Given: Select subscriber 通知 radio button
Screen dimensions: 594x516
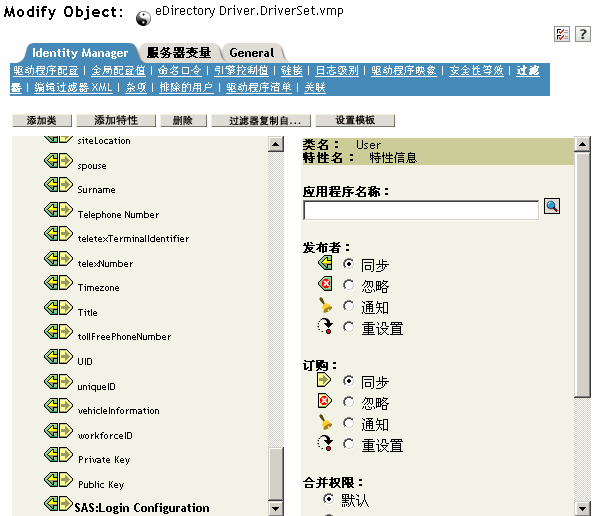Looking at the screenshot, I should coord(349,423).
